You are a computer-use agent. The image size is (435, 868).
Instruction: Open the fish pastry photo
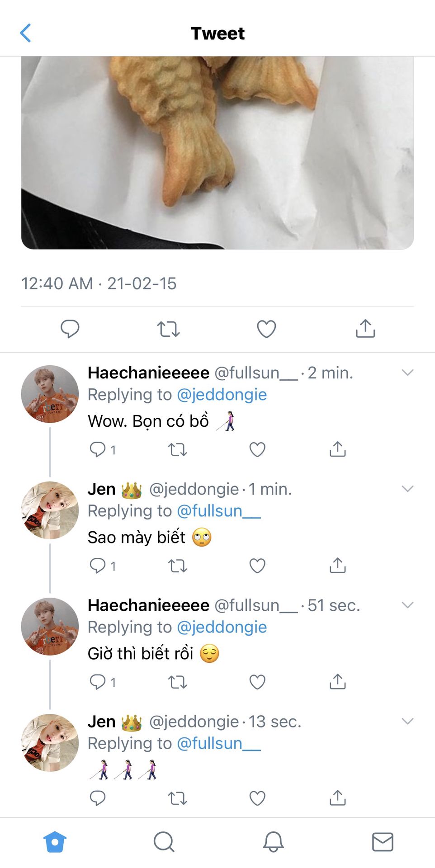point(217,152)
